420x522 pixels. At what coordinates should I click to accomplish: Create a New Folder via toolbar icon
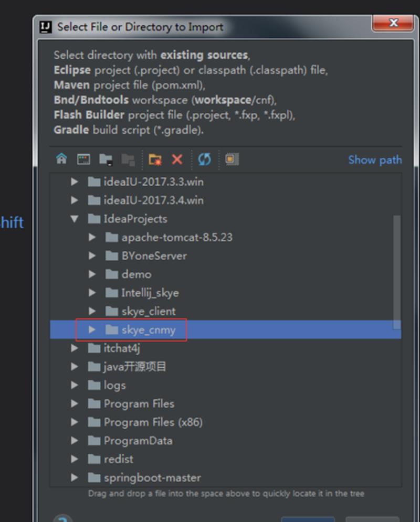pos(155,159)
